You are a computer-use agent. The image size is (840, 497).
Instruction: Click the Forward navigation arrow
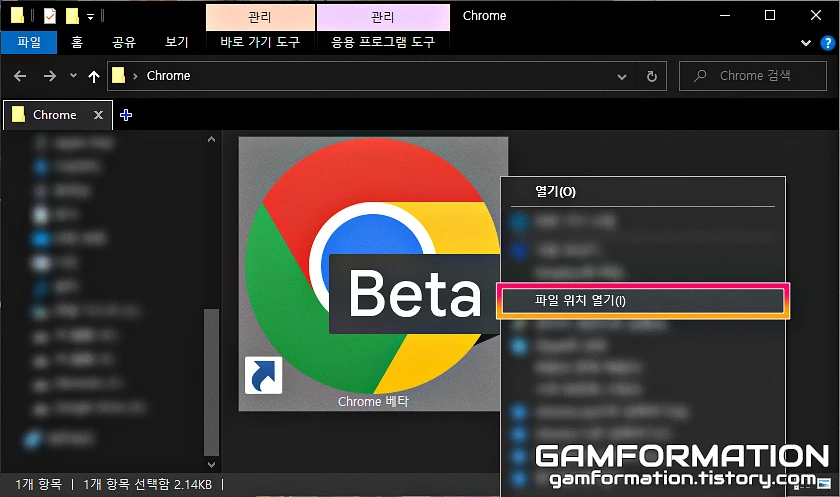[x=50, y=76]
